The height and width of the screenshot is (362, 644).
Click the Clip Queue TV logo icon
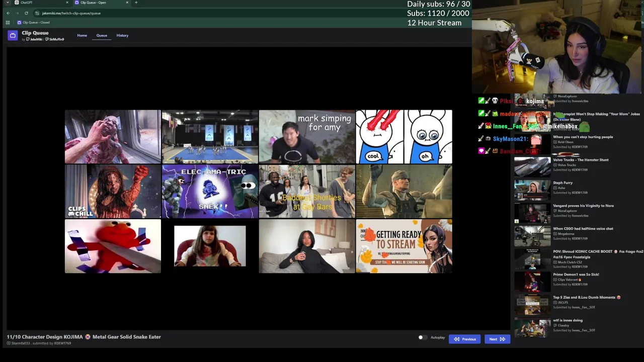pyautogui.click(x=13, y=35)
